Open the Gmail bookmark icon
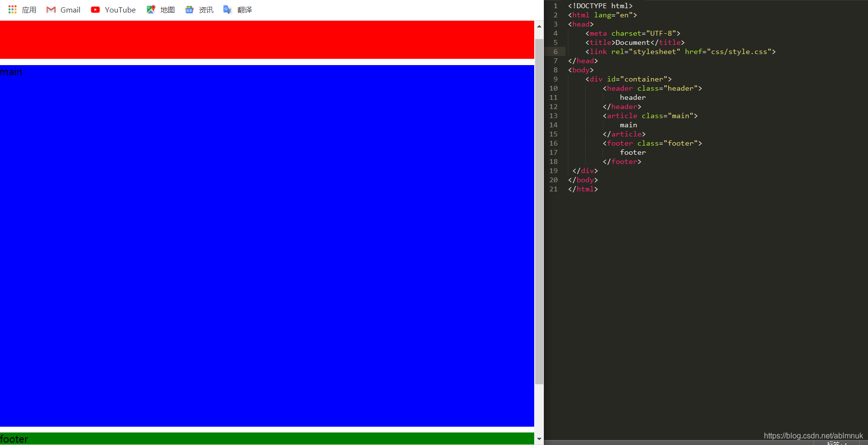 [51, 10]
